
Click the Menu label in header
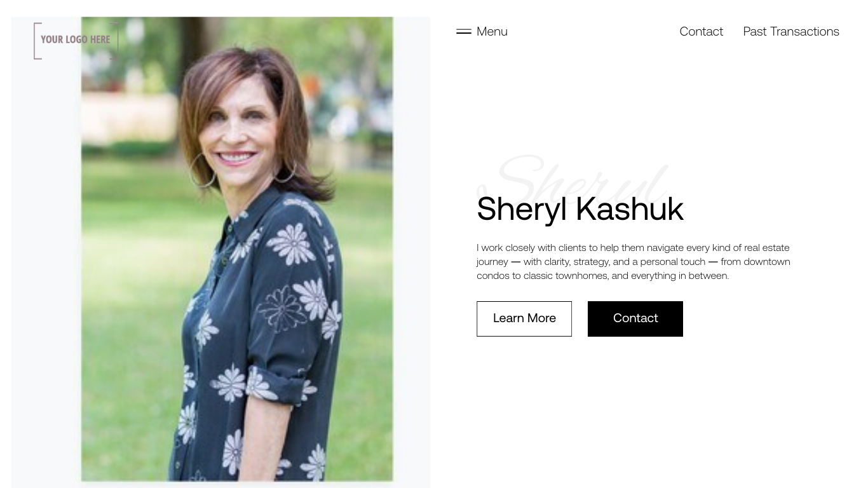pyautogui.click(x=492, y=31)
